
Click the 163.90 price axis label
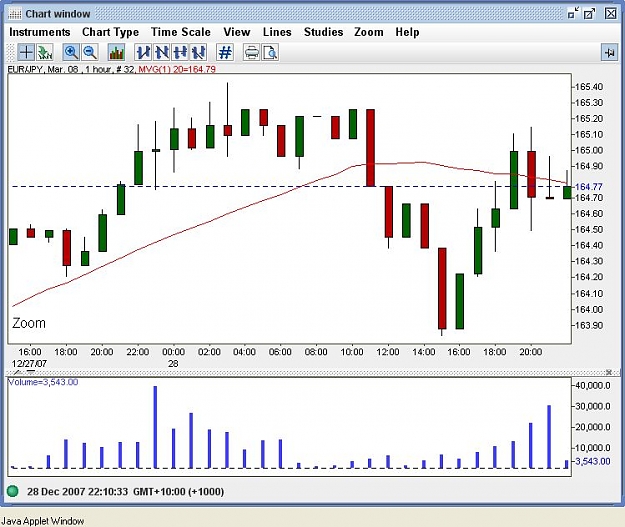point(589,325)
